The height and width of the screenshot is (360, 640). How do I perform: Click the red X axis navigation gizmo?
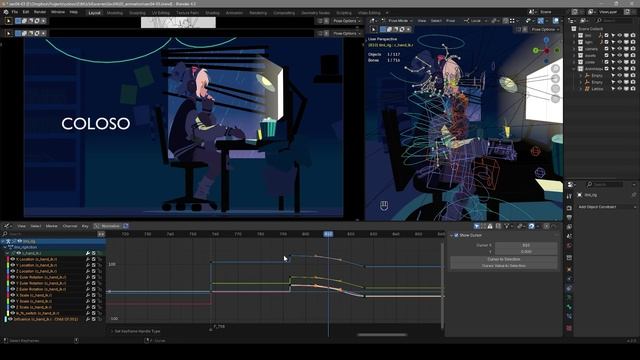(x=547, y=51)
